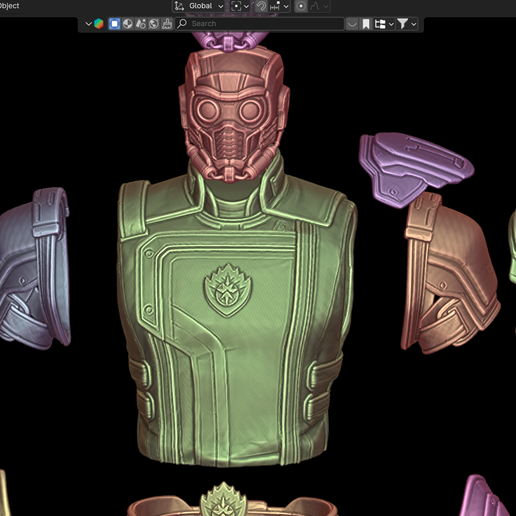This screenshot has height=516, width=516.
Task: Toggle the snapping magnet icon
Action: tap(261, 6)
